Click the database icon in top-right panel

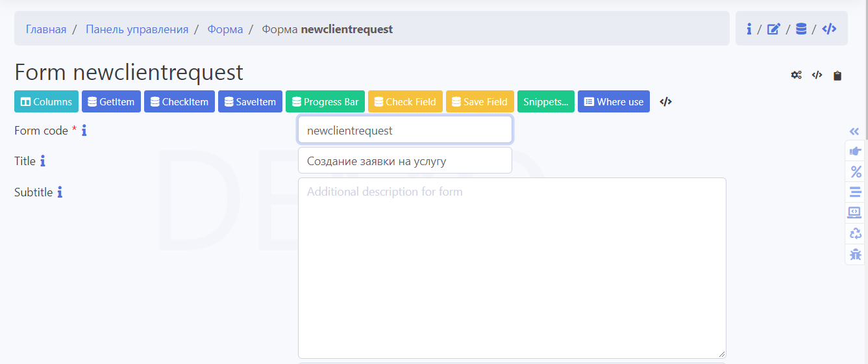(x=801, y=29)
